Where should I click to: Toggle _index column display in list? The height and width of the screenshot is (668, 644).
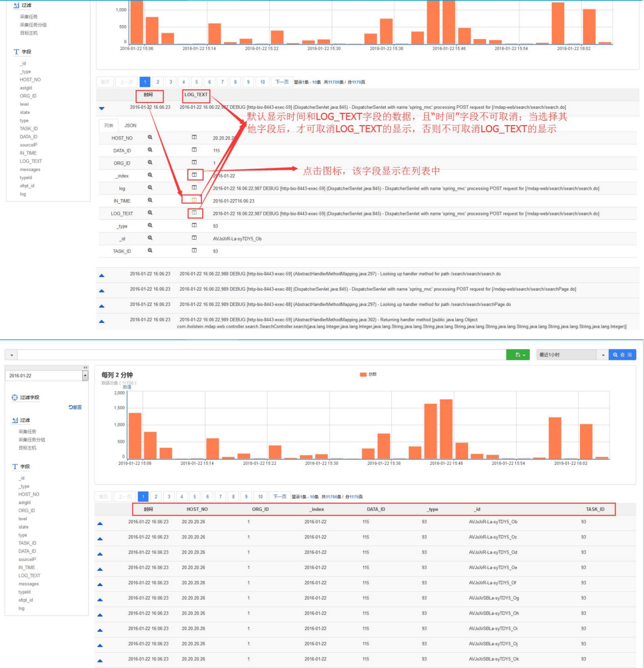point(194,175)
